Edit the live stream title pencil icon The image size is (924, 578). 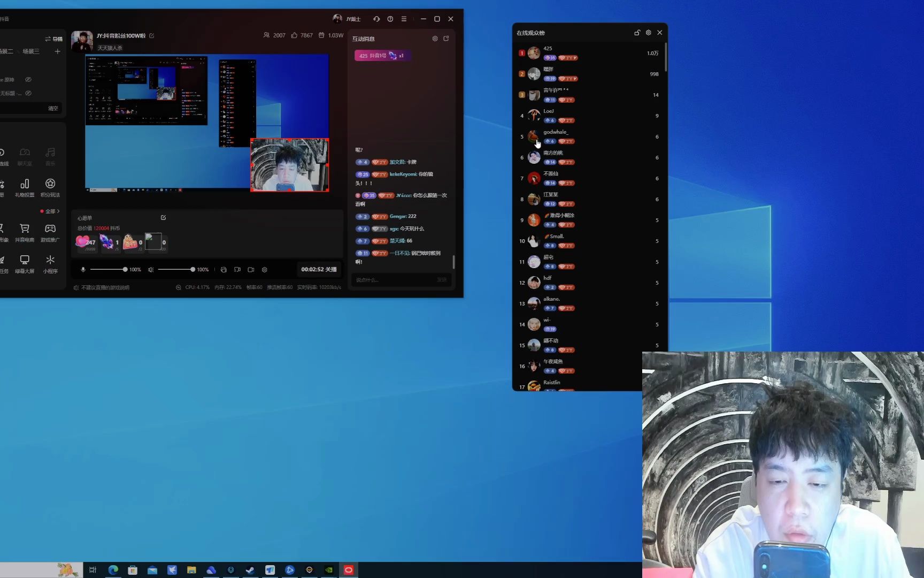click(x=152, y=36)
